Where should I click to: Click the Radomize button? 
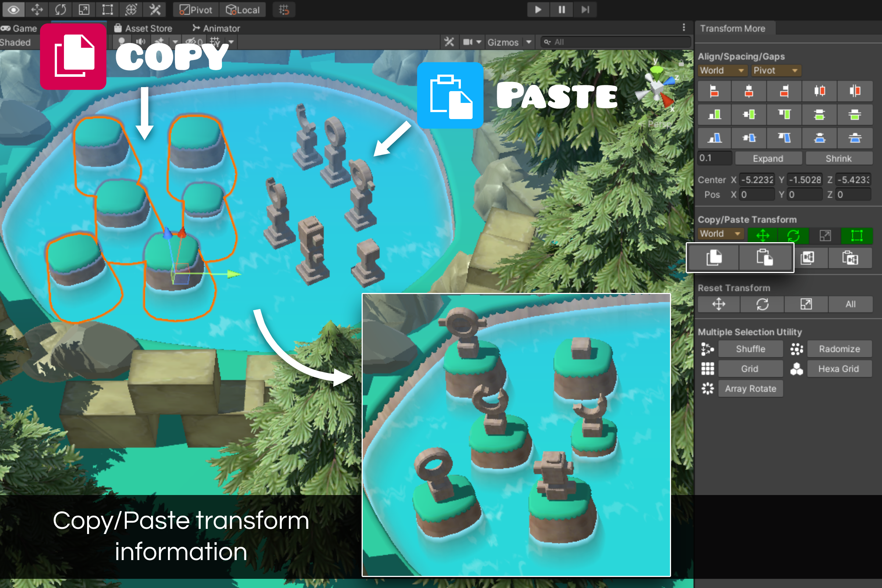point(839,349)
